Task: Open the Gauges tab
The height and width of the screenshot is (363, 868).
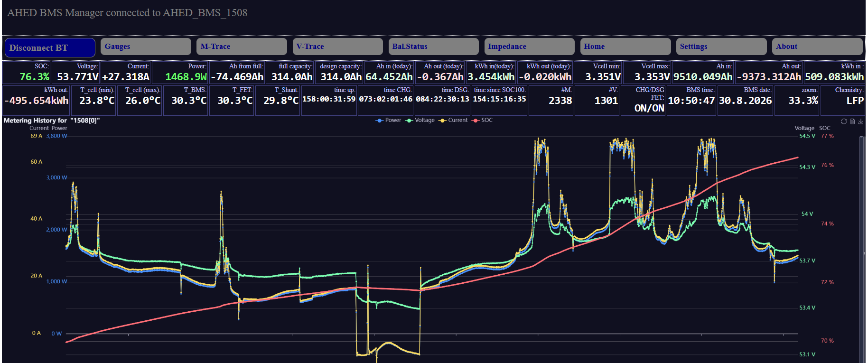Action: pyautogui.click(x=146, y=47)
